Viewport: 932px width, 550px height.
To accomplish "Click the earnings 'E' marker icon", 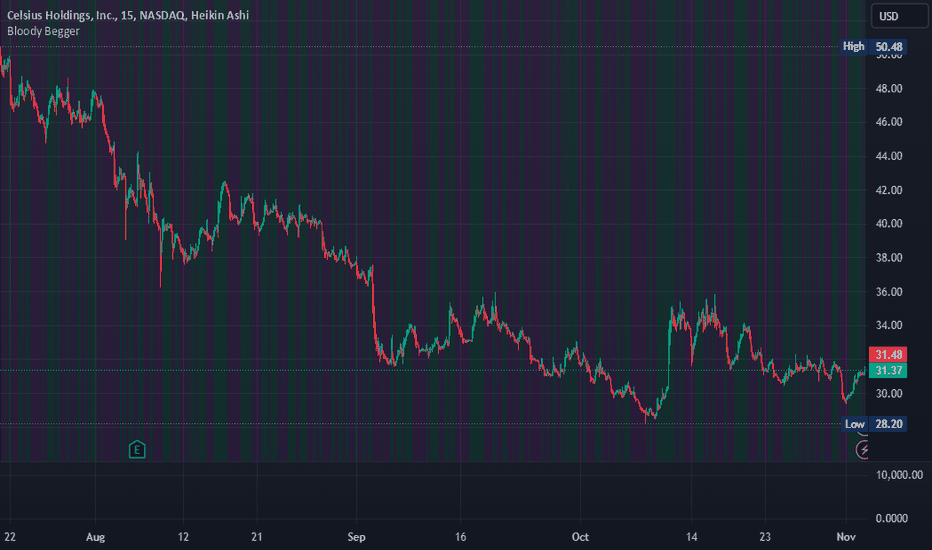I will [x=137, y=450].
